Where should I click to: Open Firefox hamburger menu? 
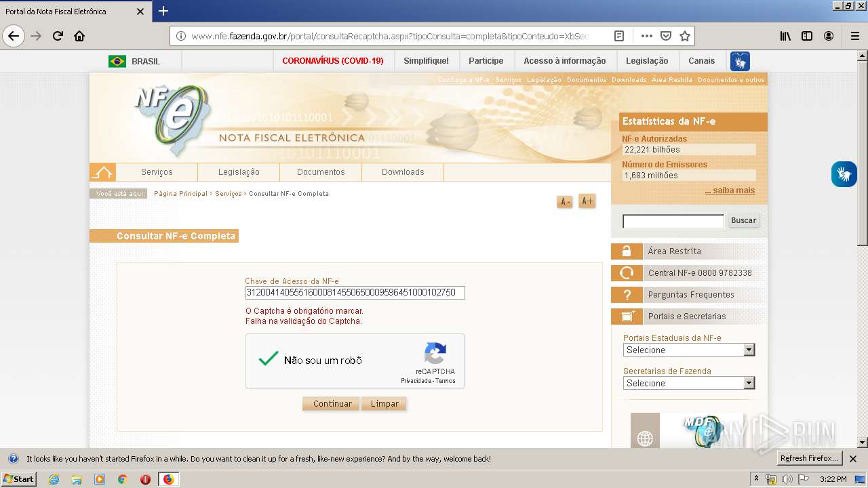tap(854, 36)
